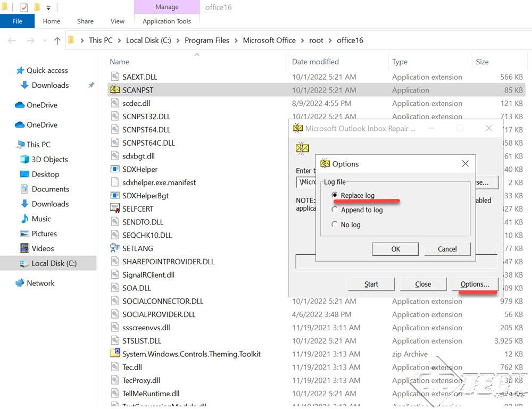Click the Quick access star icon

click(x=20, y=70)
